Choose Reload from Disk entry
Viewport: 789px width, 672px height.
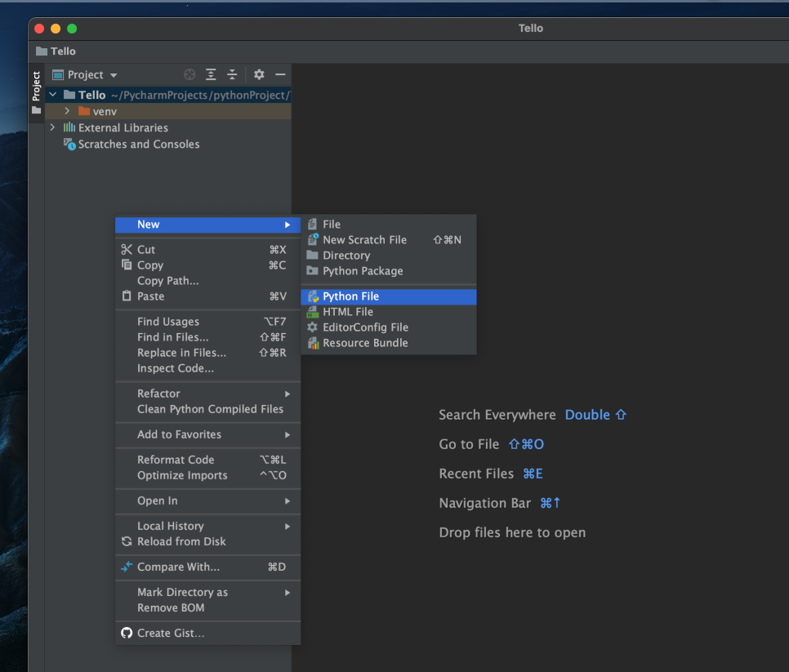207,541
